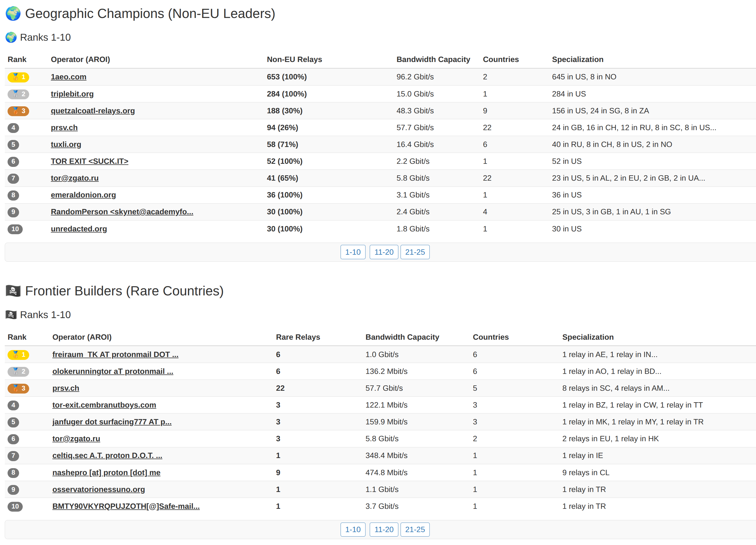The height and width of the screenshot is (545, 756).
Task: Open prsv.ch link in Geographic Champions table
Action: coord(64,128)
